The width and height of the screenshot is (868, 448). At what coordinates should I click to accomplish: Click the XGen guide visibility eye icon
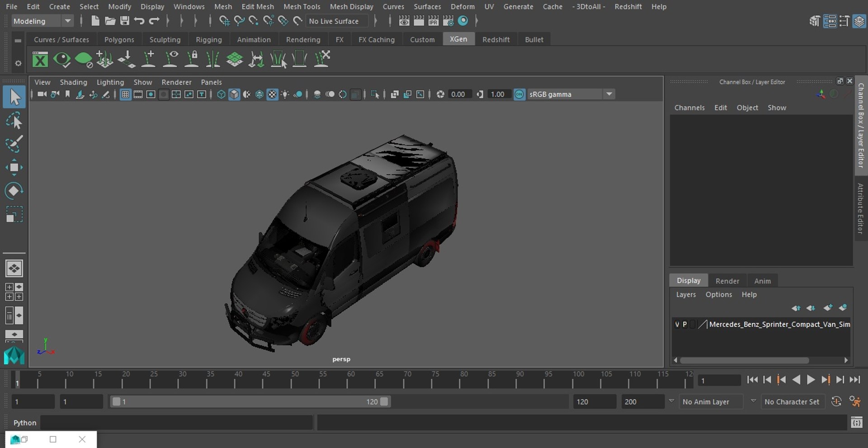[x=170, y=59]
